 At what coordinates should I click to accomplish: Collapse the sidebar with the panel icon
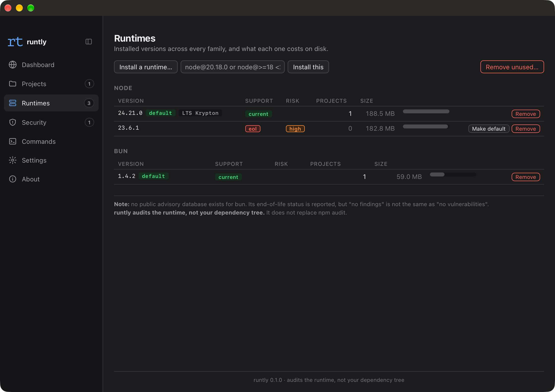88,42
